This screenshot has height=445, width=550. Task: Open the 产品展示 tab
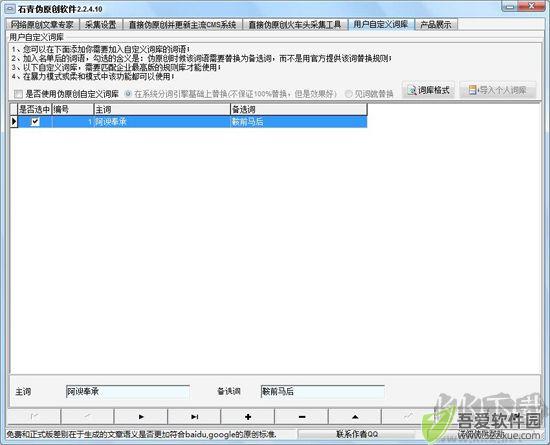pyautogui.click(x=436, y=25)
